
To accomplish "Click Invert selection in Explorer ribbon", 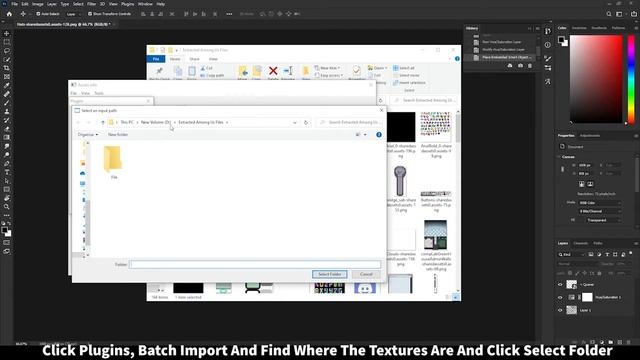I will 409,83.
